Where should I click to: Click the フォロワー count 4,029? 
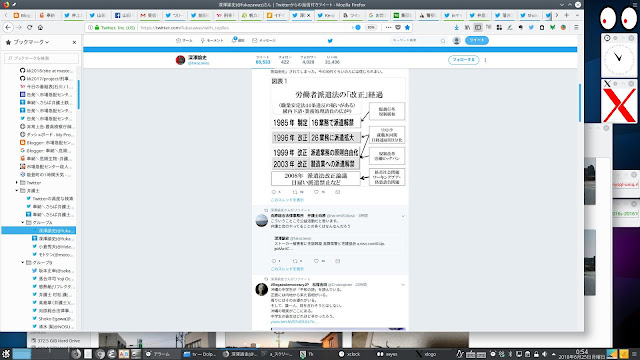tap(308, 62)
